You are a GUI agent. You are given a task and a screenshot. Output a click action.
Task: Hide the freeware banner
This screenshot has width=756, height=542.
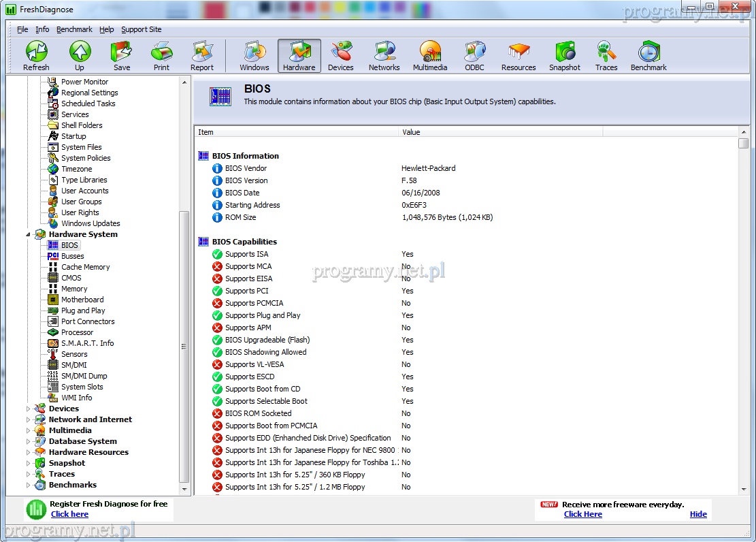click(x=698, y=514)
